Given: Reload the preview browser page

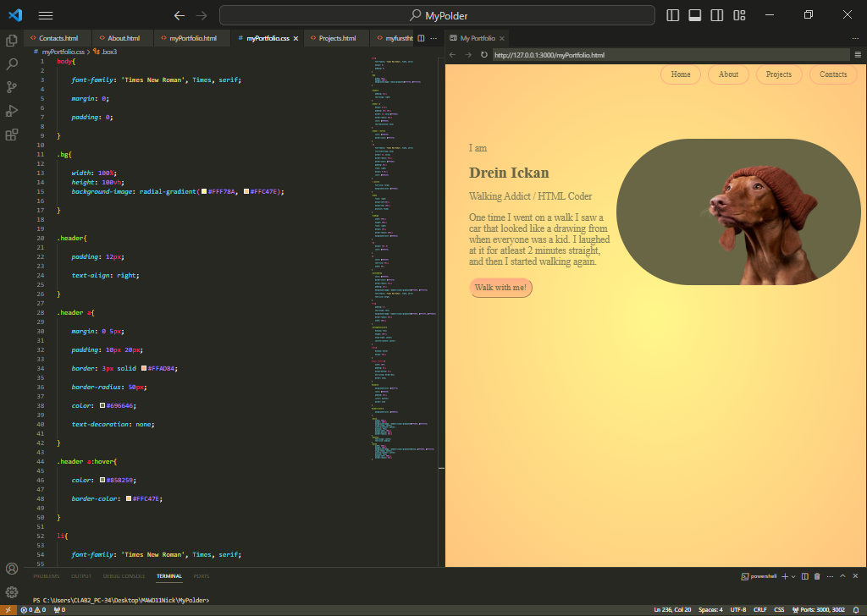Looking at the screenshot, I should (484, 55).
